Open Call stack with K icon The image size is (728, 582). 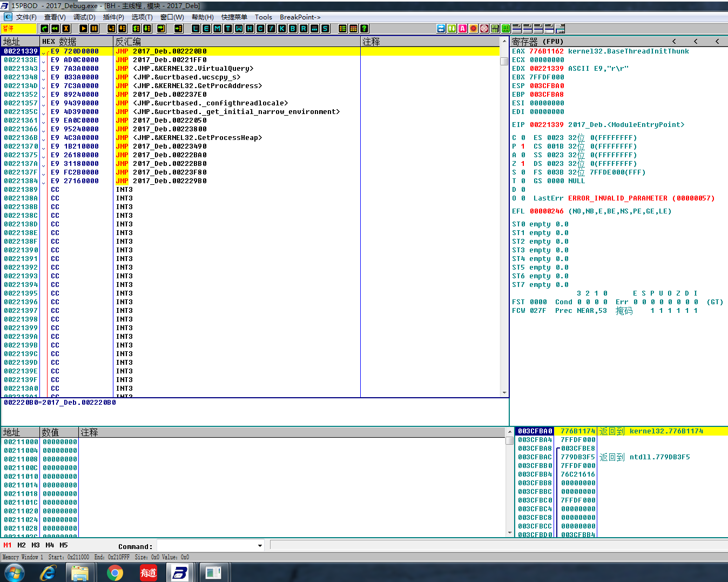tap(282, 28)
